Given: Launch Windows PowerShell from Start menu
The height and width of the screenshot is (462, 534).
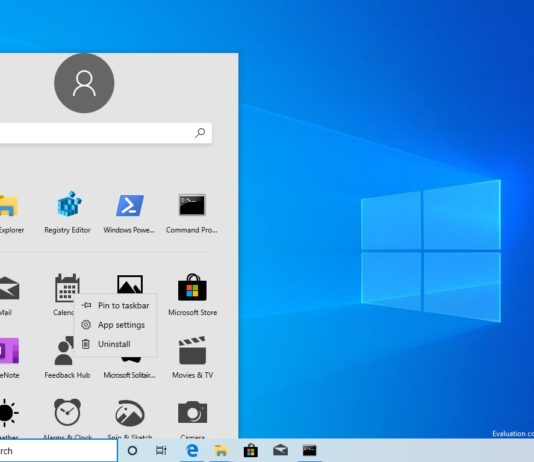Looking at the screenshot, I should pyautogui.click(x=129, y=213).
